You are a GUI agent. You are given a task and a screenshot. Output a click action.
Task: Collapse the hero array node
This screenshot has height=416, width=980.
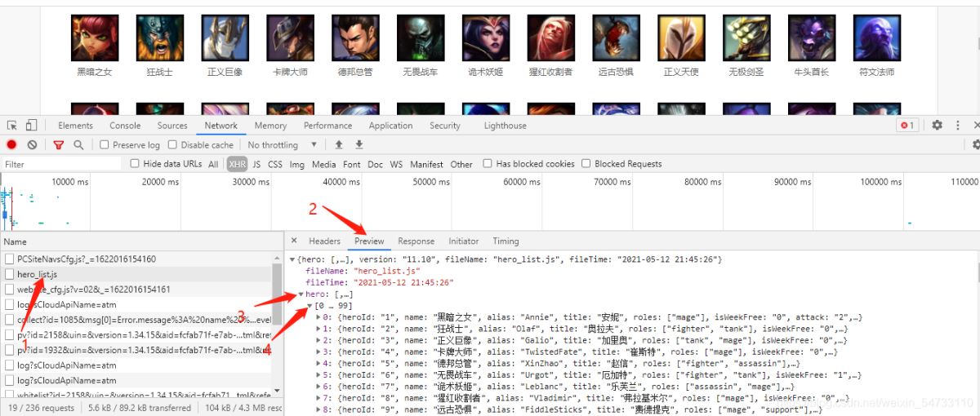301,294
